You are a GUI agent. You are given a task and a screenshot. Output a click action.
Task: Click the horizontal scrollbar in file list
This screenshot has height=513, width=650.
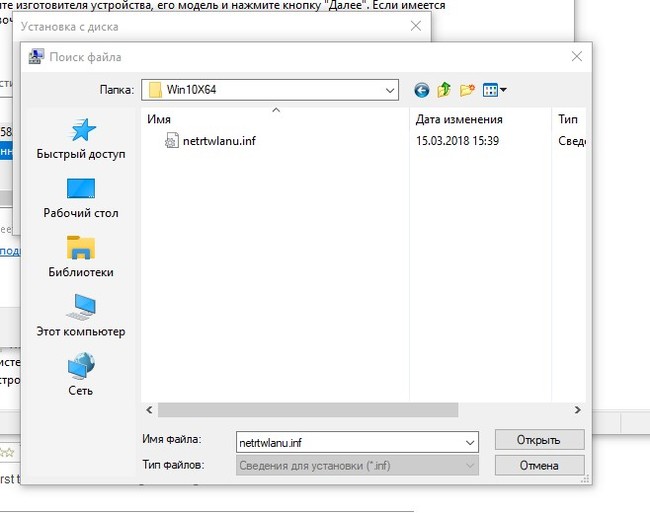click(308, 410)
